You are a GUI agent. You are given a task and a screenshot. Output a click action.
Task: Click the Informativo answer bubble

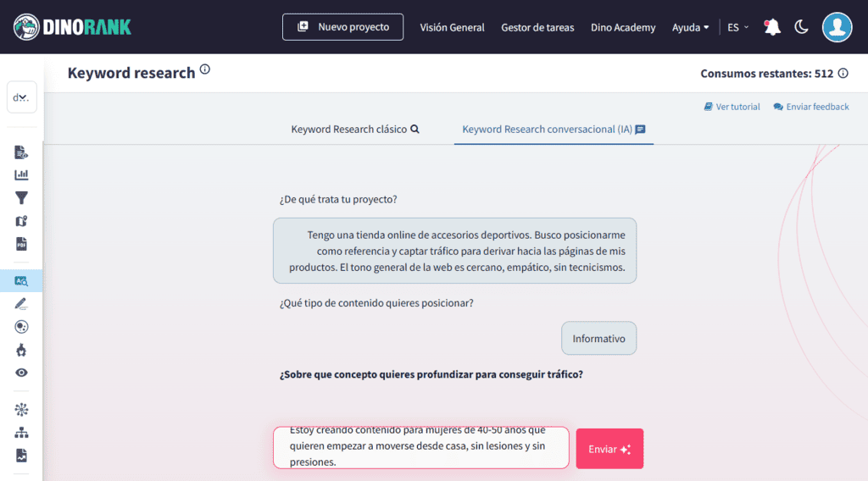598,339
